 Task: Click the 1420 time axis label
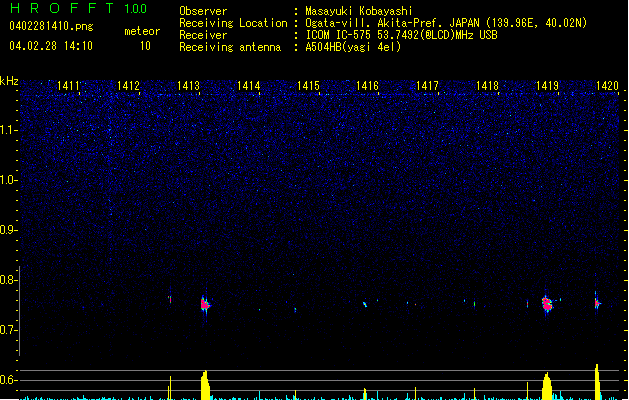[607, 85]
